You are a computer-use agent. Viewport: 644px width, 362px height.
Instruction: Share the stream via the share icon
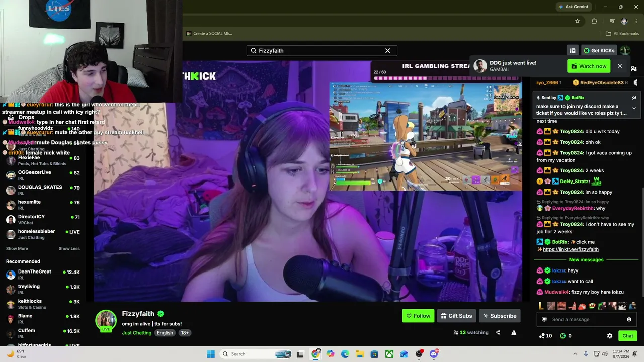point(498,332)
